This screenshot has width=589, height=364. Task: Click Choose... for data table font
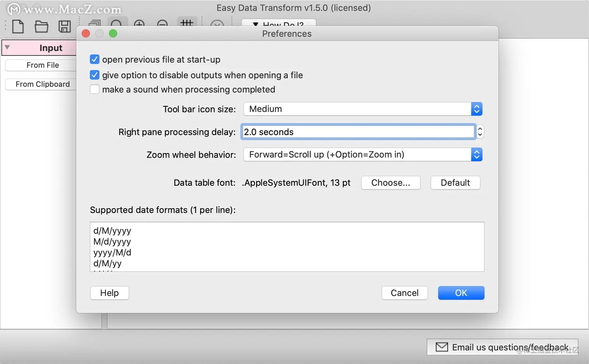[x=391, y=183]
